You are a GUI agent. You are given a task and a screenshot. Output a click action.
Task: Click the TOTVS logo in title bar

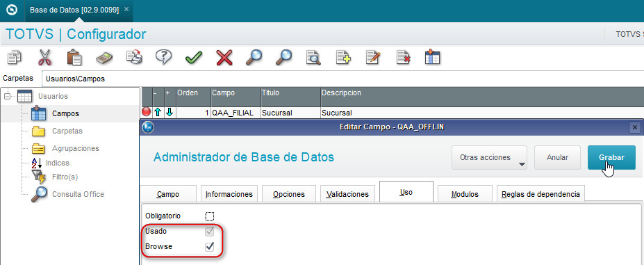(x=13, y=10)
